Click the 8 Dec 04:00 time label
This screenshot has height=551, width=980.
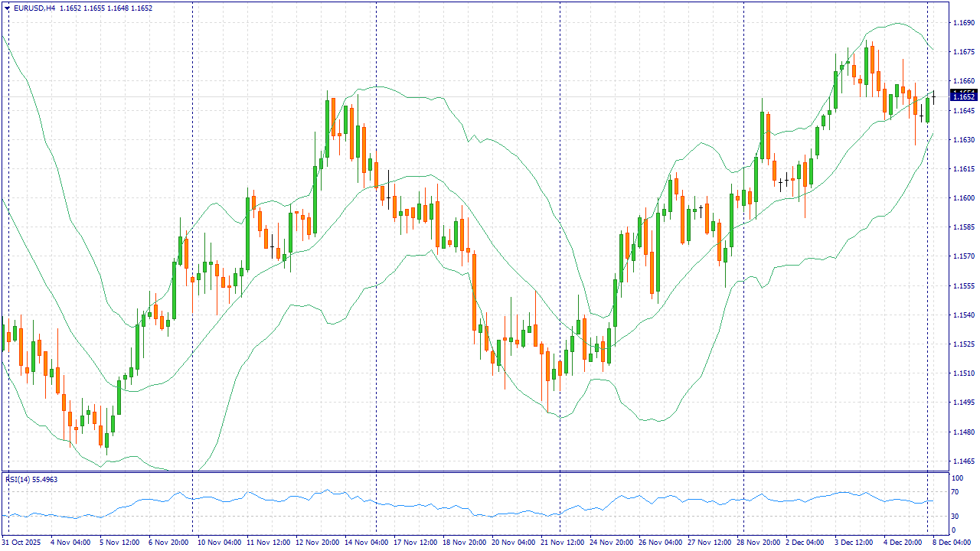click(951, 542)
